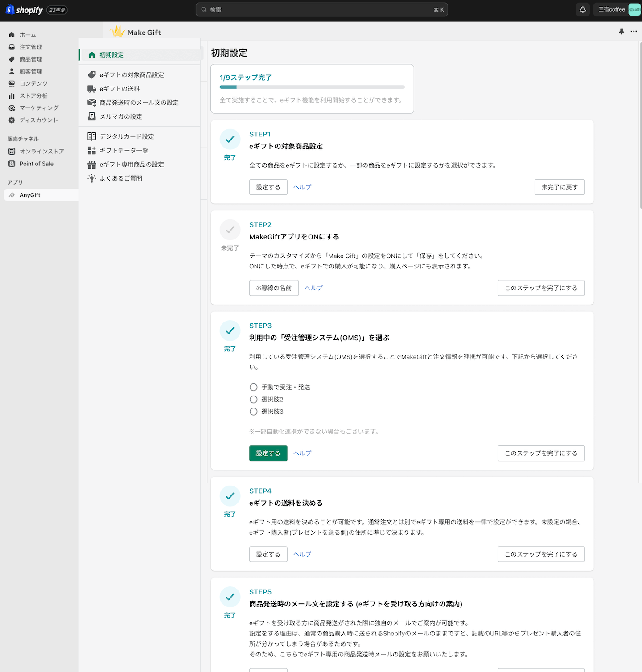Screen dimensions: 642x672
Task: Open eギフト専用商品の設定 gift icon item
Action: pyautogui.click(x=92, y=165)
